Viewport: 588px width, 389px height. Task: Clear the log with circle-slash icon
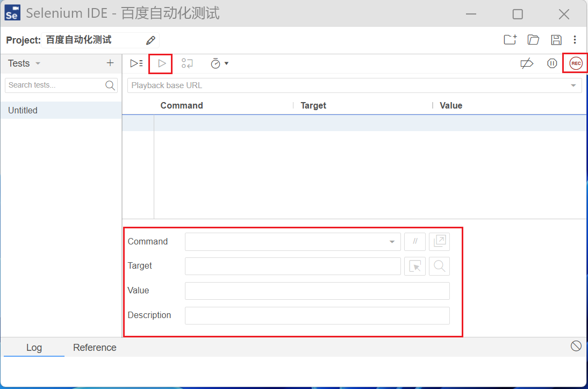coord(576,346)
